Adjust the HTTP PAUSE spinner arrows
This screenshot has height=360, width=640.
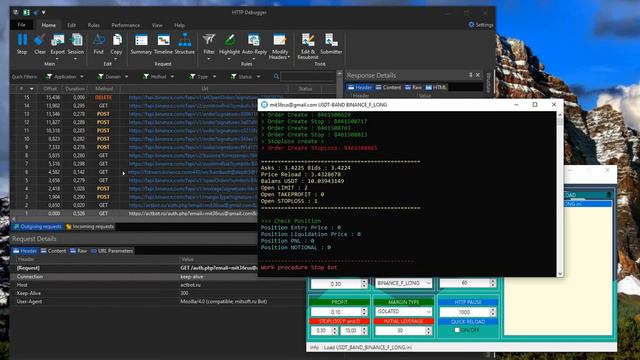493,312
